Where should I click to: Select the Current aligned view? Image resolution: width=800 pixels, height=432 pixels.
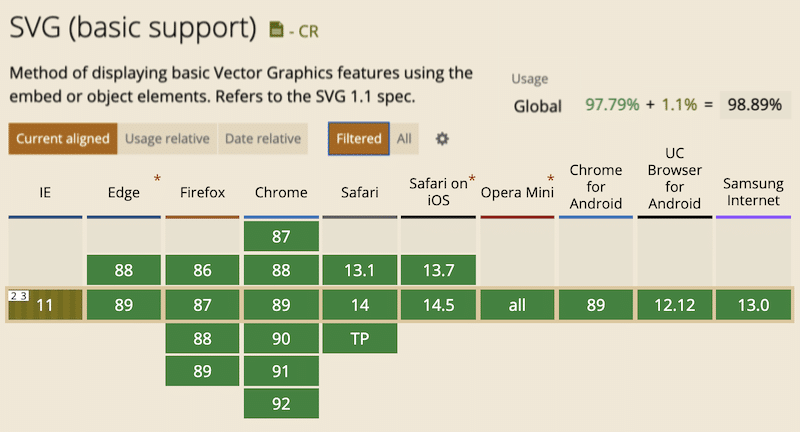(63, 139)
